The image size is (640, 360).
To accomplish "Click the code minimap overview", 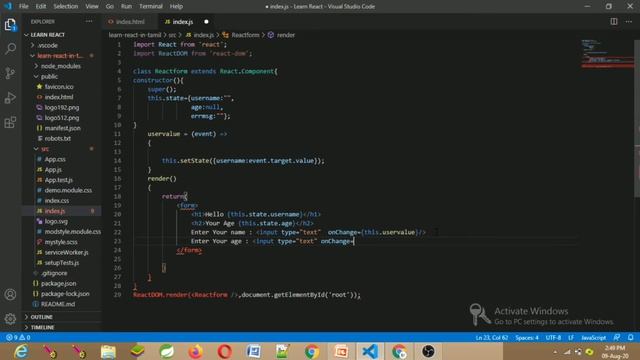I will tap(607, 53).
